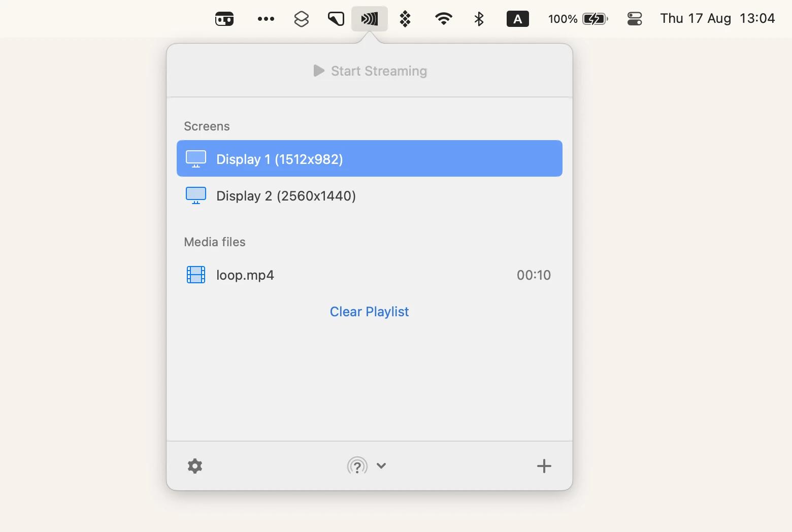Click the unknown streaming device icon
The height and width of the screenshot is (532, 792).
357,466
